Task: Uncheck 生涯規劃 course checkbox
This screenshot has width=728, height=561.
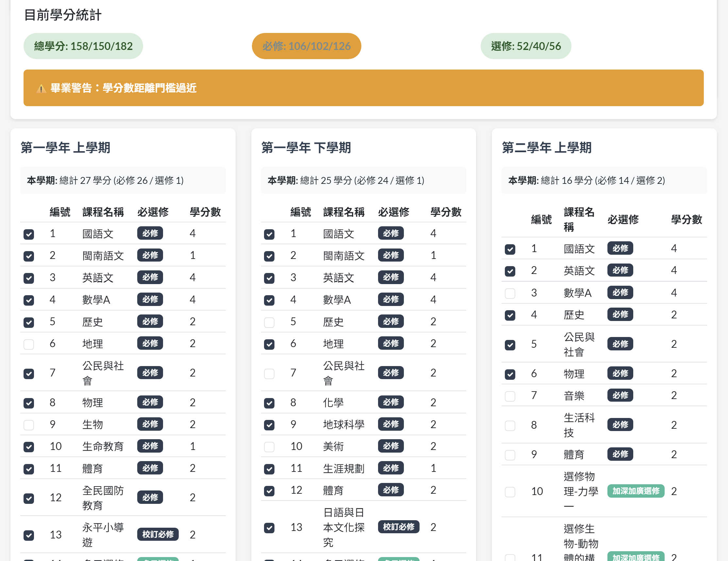Action: coord(269,469)
